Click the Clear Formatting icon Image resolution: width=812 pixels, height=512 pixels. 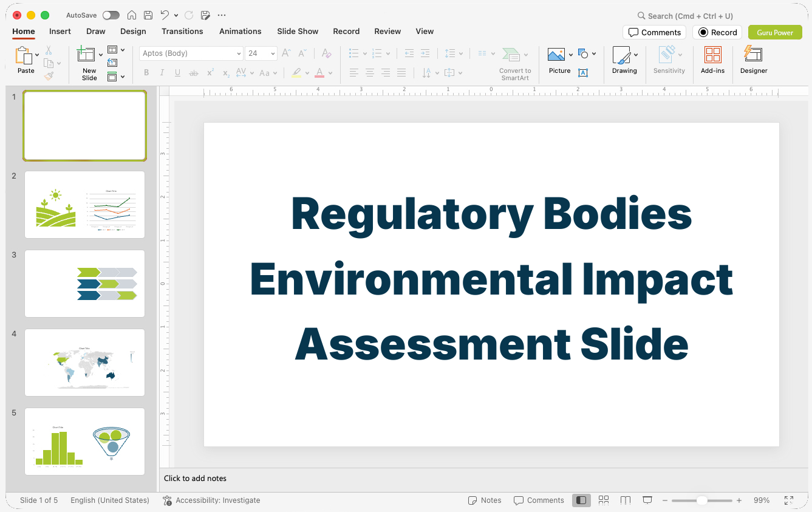click(327, 53)
